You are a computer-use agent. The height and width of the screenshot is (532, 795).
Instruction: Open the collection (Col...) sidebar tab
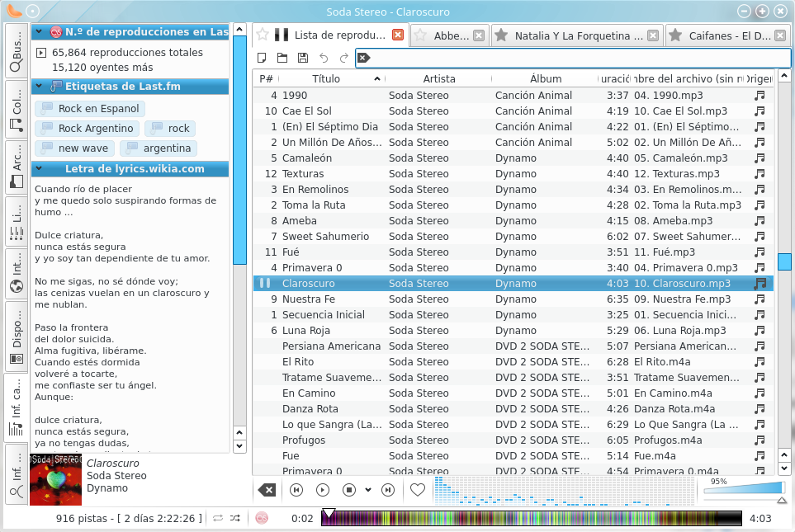tap(17, 110)
